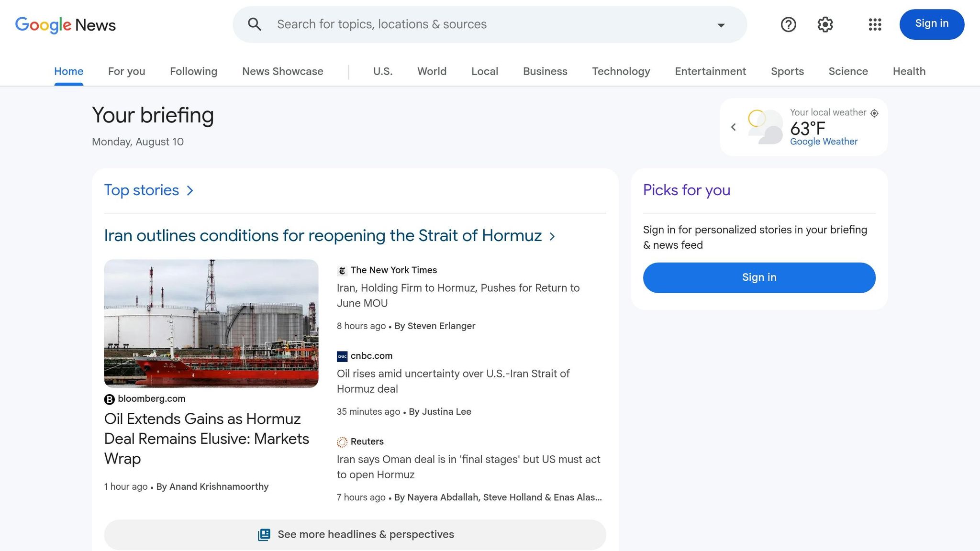The height and width of the screenshot is (551, 980).
Task: Go to the World section
Action: click(x=432, y=71)
